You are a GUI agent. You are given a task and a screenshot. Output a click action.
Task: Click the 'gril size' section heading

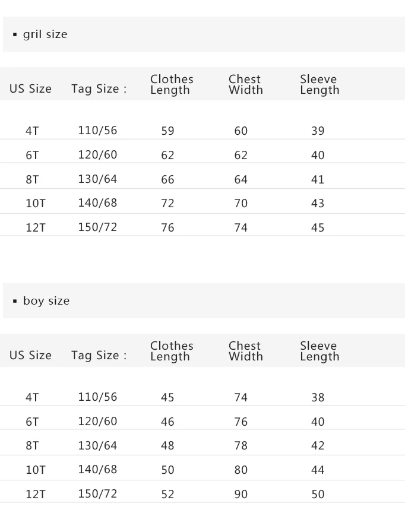45,34
